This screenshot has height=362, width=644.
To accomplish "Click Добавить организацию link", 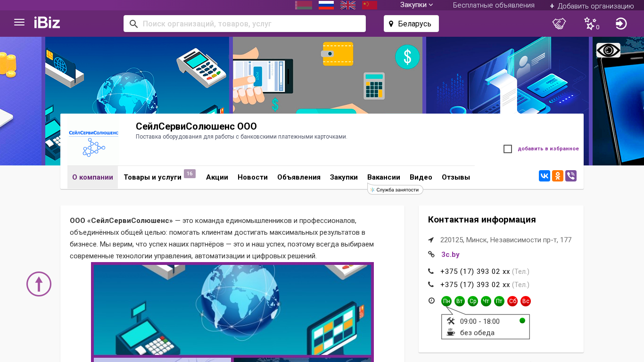I will tap(592, 6).
